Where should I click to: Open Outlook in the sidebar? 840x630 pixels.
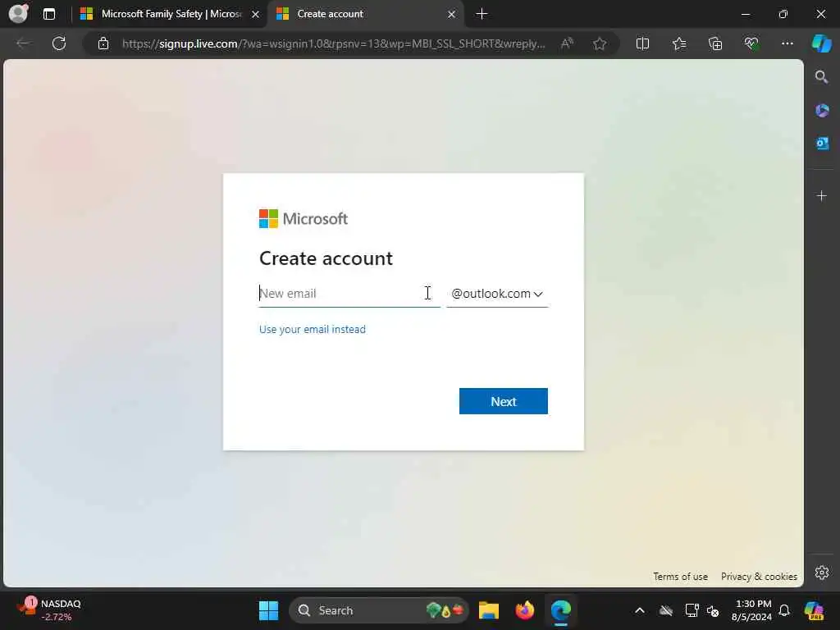point(822,144)
